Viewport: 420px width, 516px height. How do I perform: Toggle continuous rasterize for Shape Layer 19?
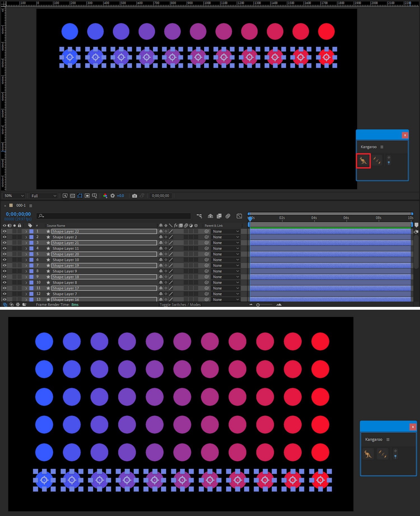tap(166, 265)
